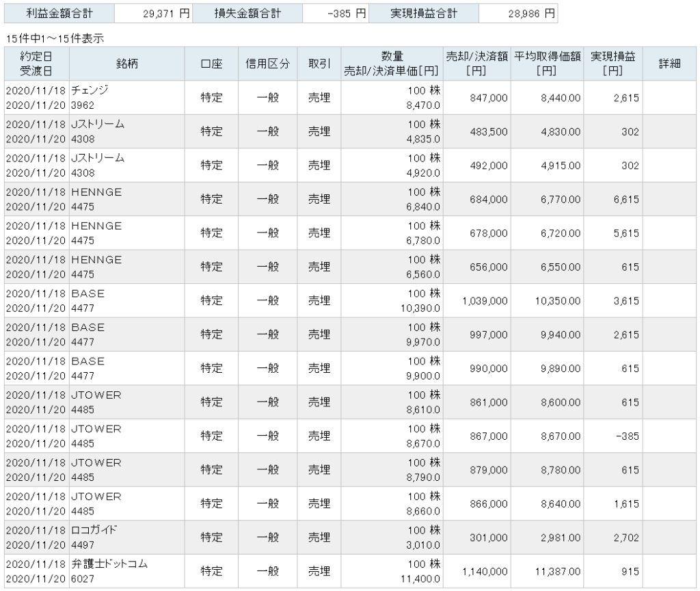
Task: Click the BASE realized profit 3,615
Action: coord(626,301)
